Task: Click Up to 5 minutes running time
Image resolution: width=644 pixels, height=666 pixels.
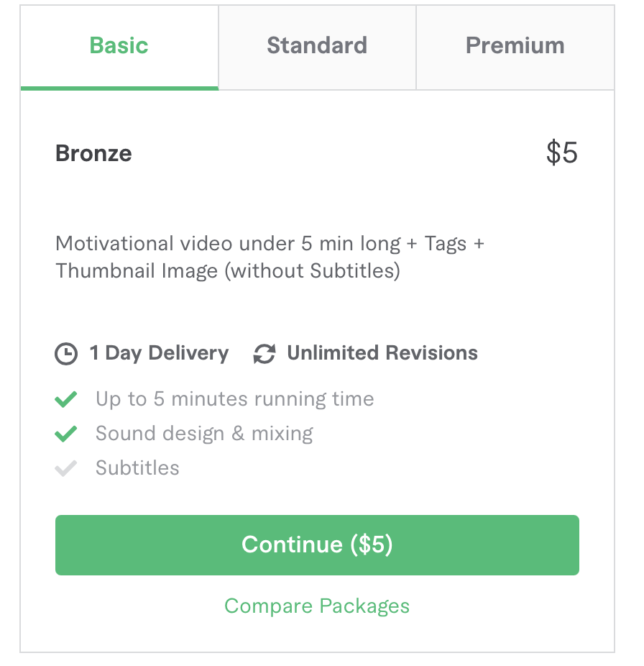Action: 235,399
